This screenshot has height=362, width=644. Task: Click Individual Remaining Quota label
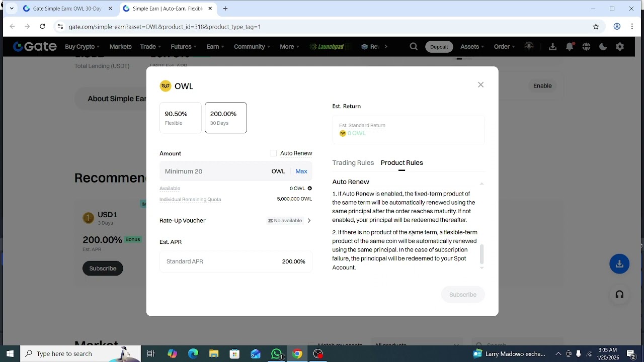(x=190, y=200)
